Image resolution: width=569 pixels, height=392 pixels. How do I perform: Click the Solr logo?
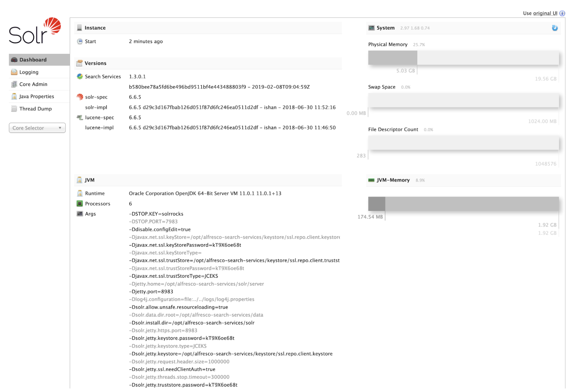coord(35,31)
